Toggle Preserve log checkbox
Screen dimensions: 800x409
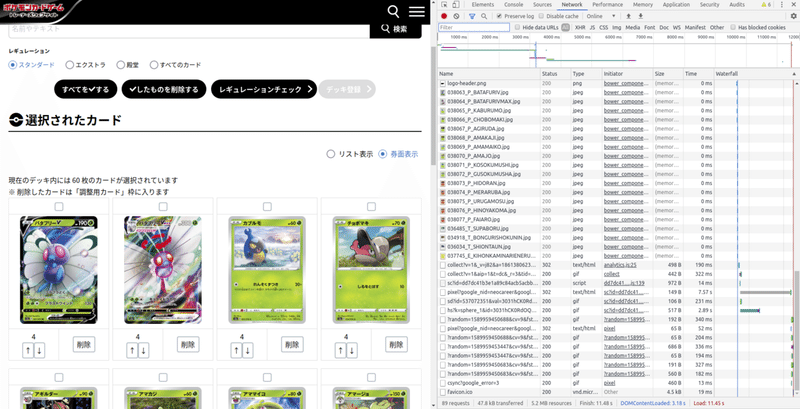pyautogui.click(x=499, y=16)
